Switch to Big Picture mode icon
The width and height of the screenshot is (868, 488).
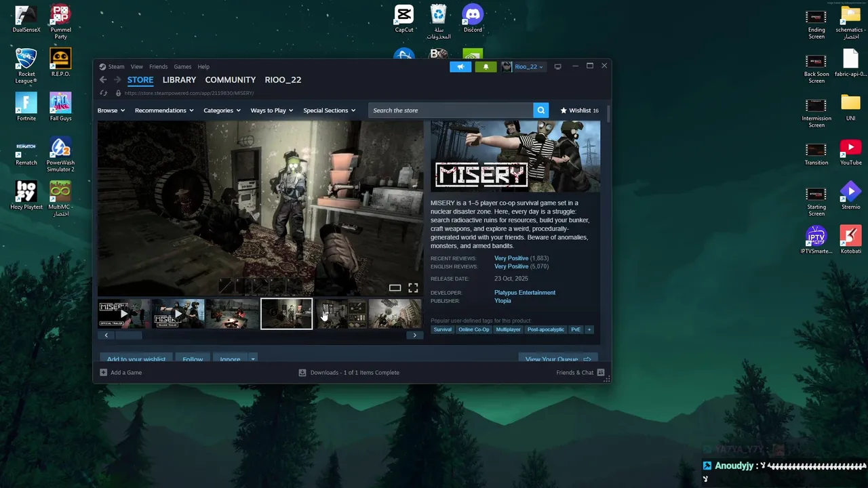tap(557, 66)
